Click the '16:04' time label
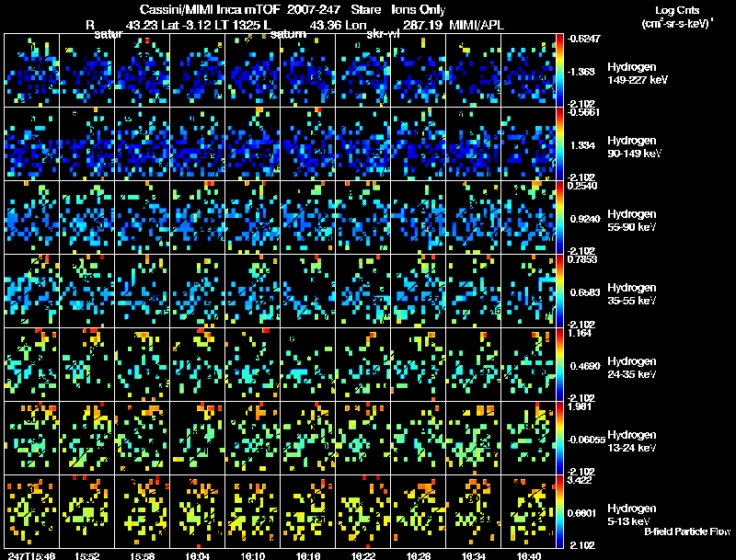Screen dimensions: 736x560 point(198,556)
